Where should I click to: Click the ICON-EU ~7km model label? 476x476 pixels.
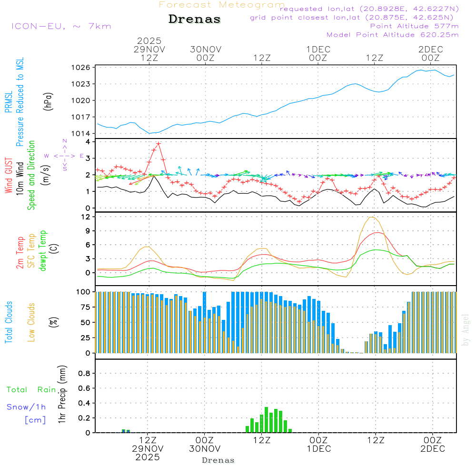click(61, 26)
